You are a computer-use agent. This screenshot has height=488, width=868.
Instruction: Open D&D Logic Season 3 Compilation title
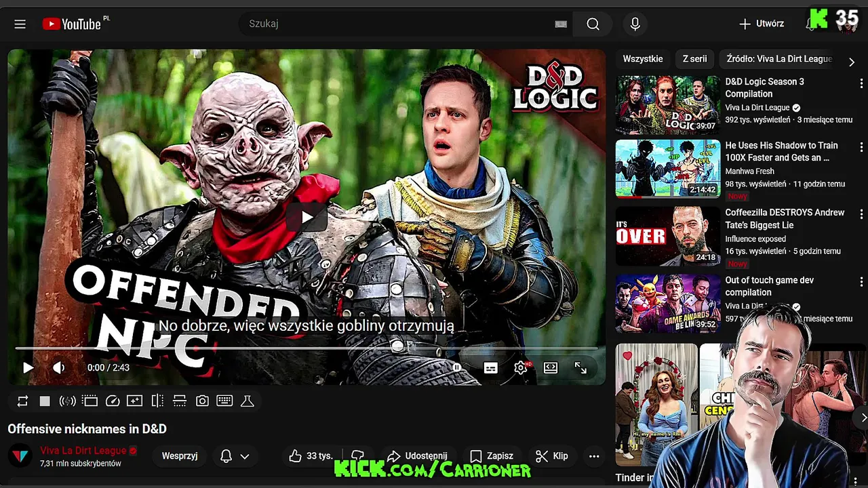(765, 87)
